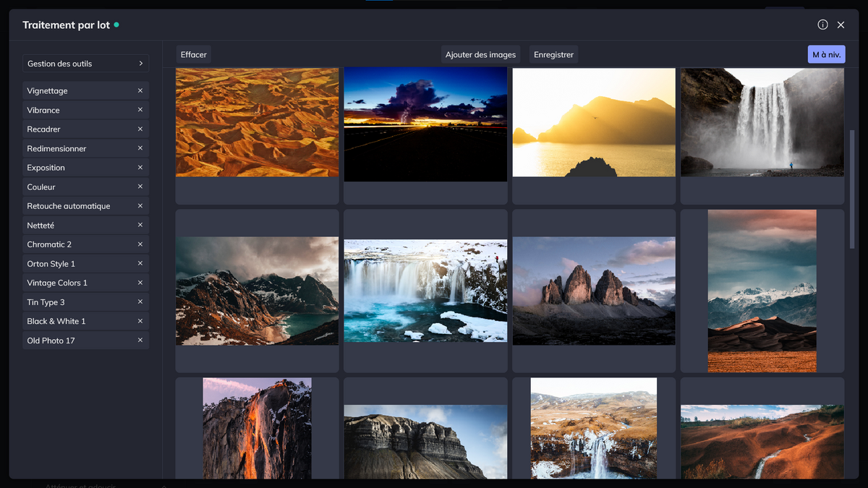Click the Effacer button
The width and height of the screenshot is (868, 488).
(x=194, y=54)
